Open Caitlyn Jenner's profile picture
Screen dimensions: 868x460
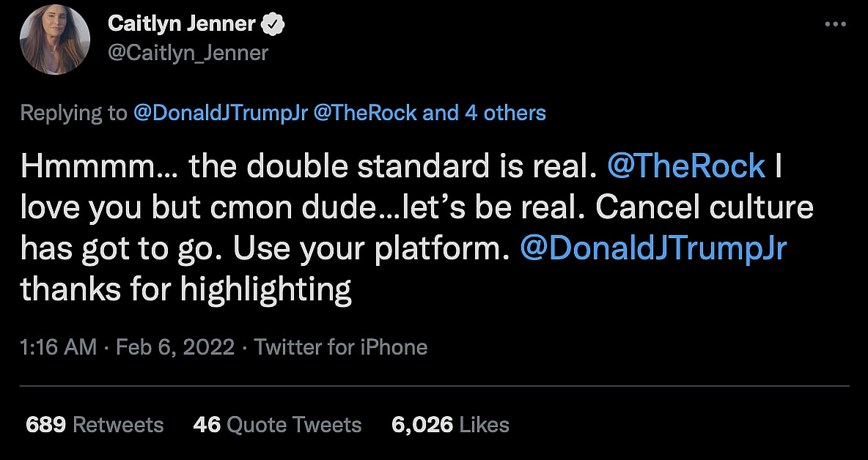tap(55, 42)
